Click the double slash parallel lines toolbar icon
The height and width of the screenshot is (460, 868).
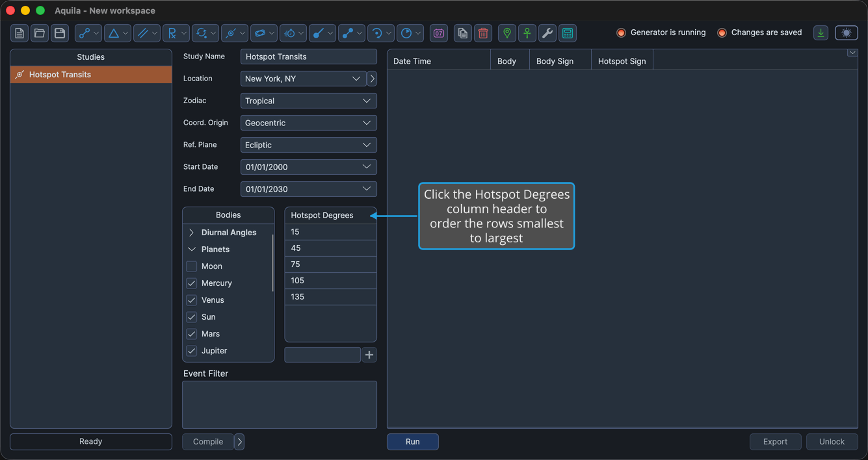point(147,33)
